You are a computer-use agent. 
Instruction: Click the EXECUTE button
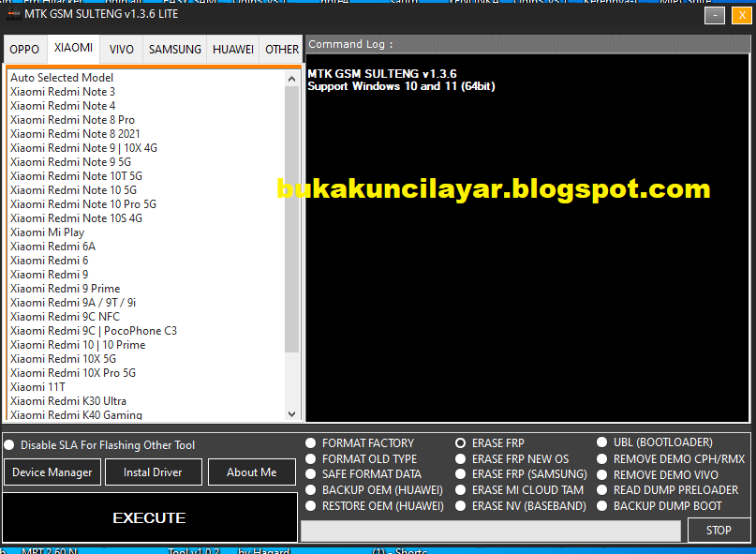(150, 517)
